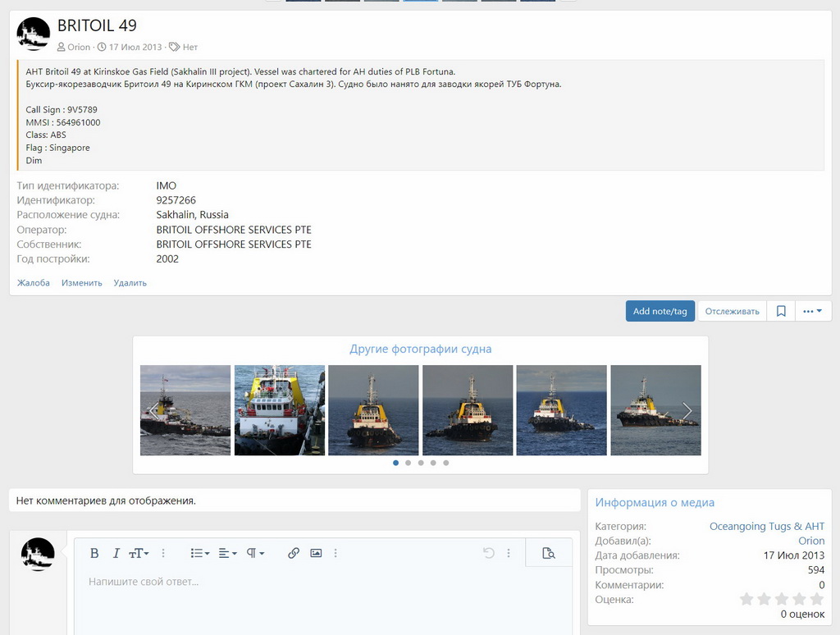The width and height of the screenshot is (840, 635).
Task: Open the paragraph format dropdown
Action: tap(256, 553)
